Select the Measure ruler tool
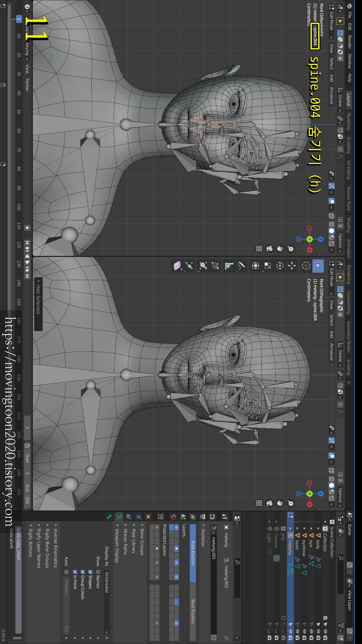362x644 pixels. (229, 266)
